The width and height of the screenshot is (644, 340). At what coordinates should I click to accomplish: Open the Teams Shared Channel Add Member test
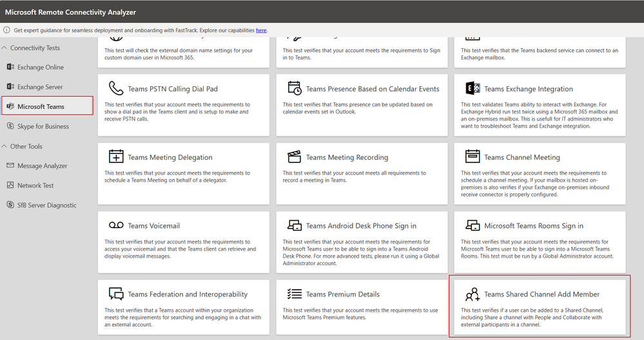click(540, 307)
